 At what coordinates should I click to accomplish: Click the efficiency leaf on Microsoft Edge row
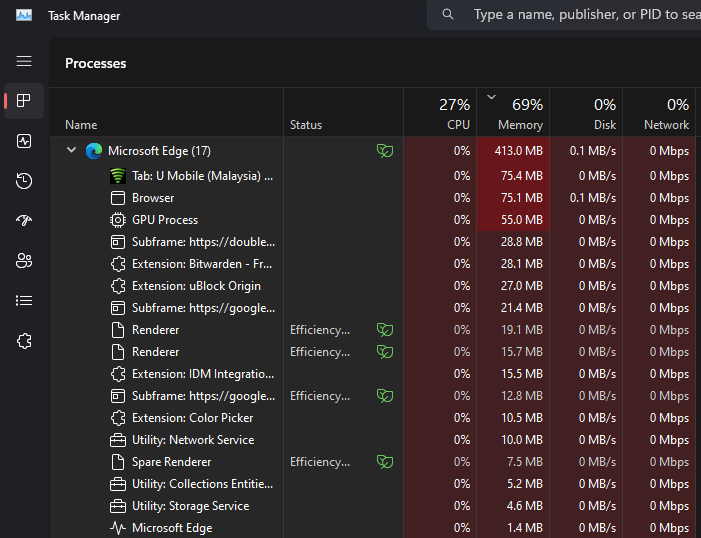(385, 151)
